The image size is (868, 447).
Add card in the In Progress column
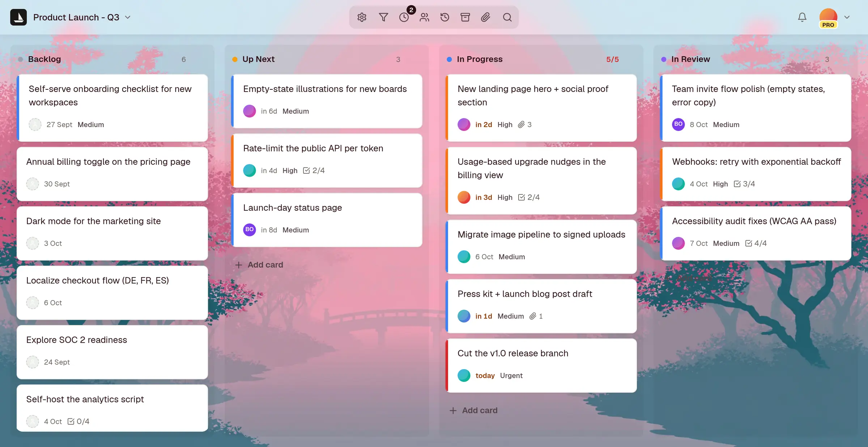click(x=473, y=410)
